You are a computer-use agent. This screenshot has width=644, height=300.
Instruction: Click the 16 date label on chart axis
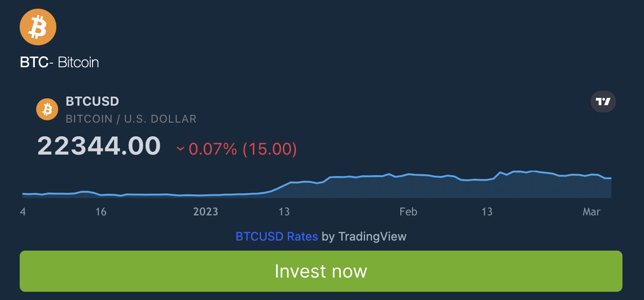coord(101,212)
